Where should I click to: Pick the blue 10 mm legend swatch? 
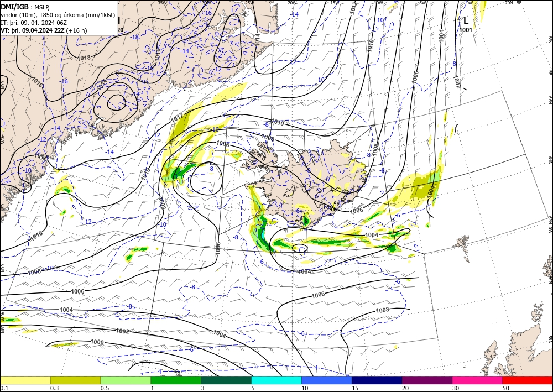coord(327,380)
